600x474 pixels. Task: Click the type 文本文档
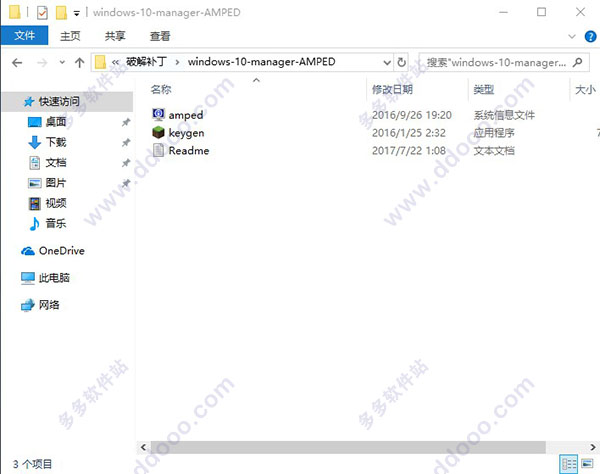click(x=494, y=151)
